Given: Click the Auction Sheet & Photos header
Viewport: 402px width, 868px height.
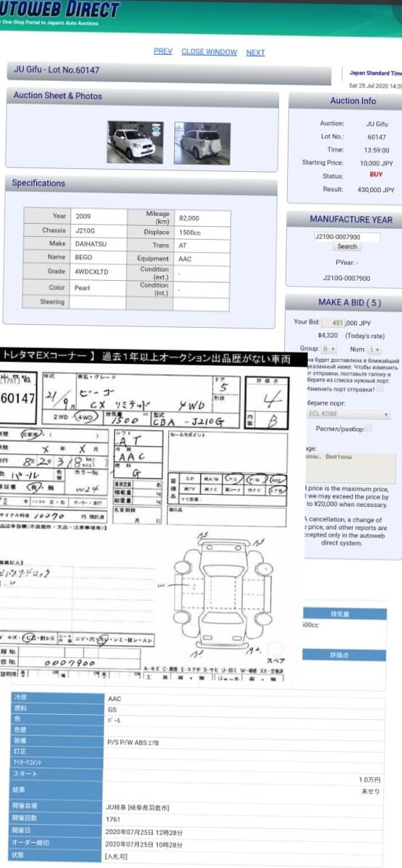Looking at the screenshot, I should coord(58,96).
